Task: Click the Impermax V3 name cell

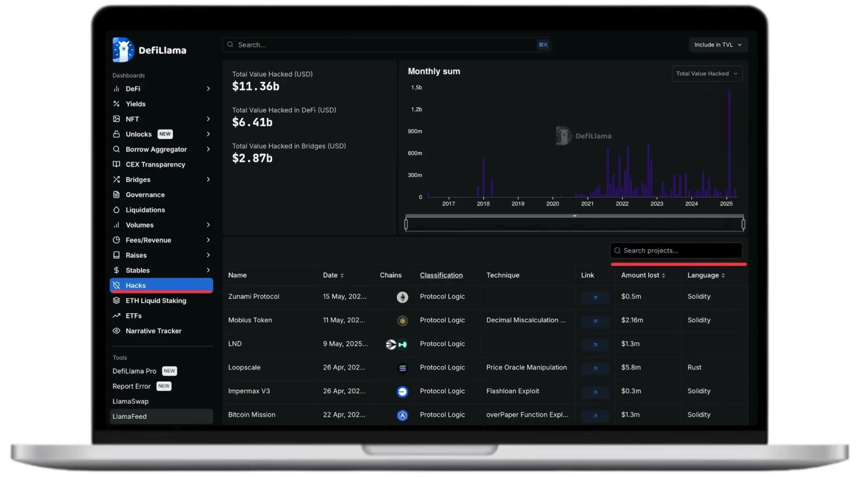Action: click(x=249, y=391)
